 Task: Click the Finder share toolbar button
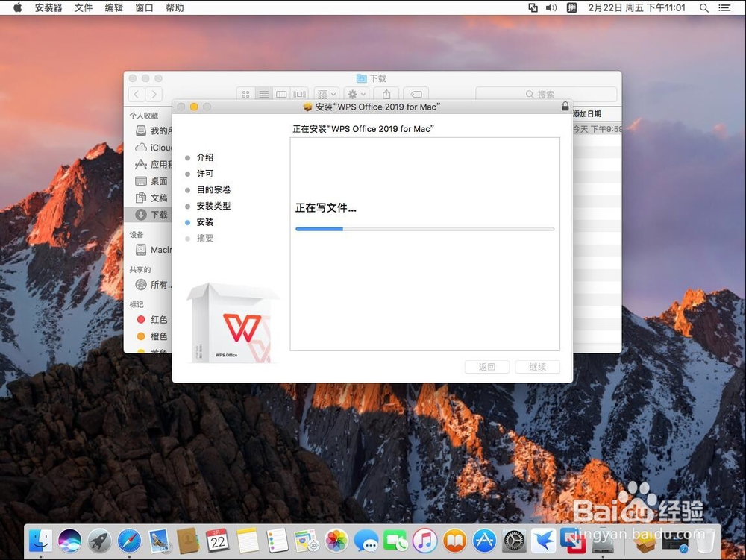(x=386, y=94)
